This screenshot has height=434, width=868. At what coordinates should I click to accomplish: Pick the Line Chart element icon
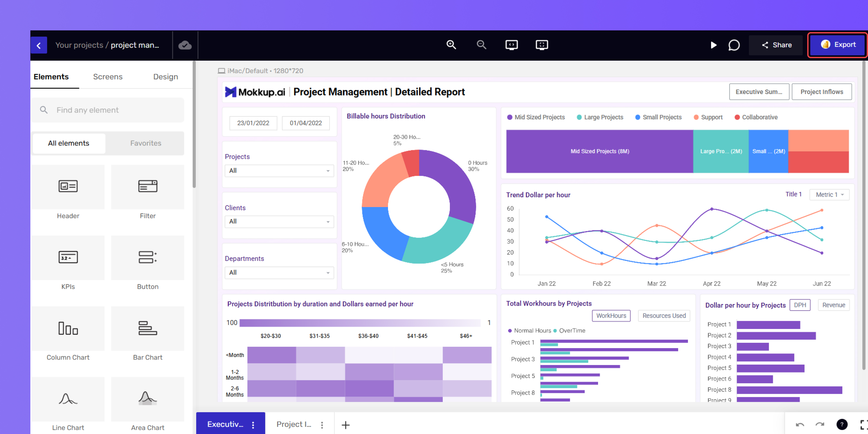click(68, 399)
